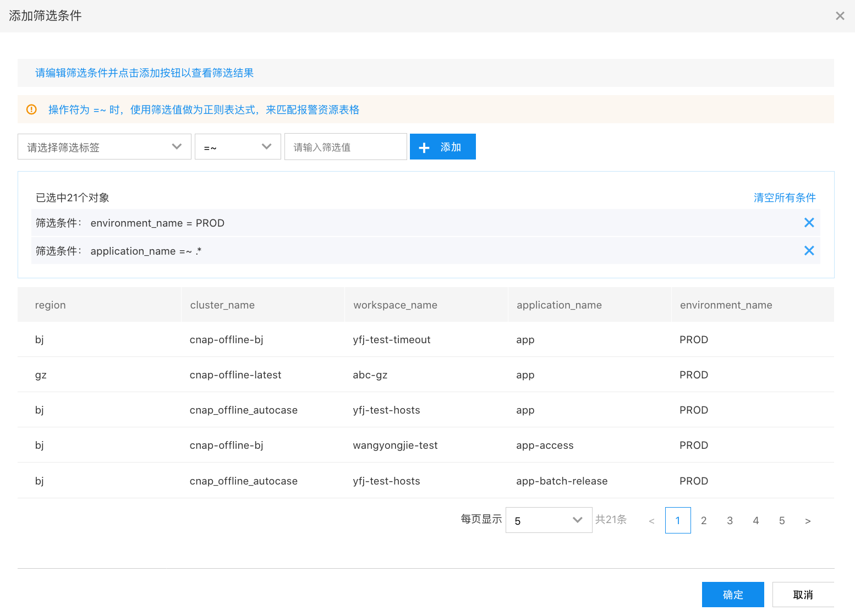
Task: Click the 请编辑筛选条件 hint text
Action: 144,73
